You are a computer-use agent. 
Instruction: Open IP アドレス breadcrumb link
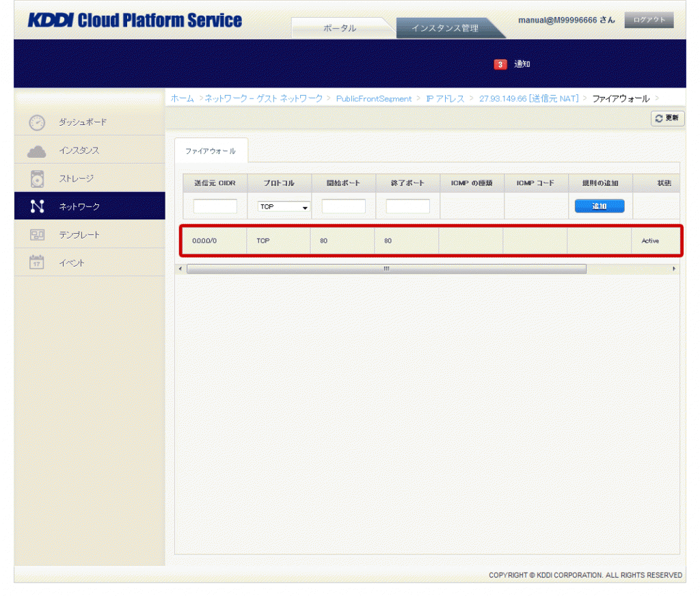[x=446, y=98]
